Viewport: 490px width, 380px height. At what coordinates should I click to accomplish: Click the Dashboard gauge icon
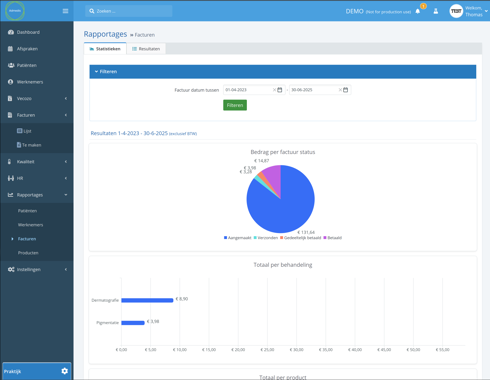tap(11, 32)
